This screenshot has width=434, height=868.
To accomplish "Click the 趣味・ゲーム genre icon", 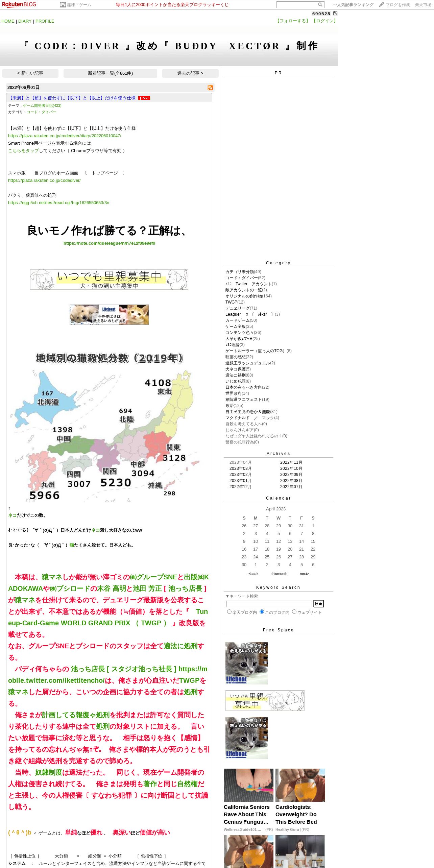I will click(x=63, y=5).
